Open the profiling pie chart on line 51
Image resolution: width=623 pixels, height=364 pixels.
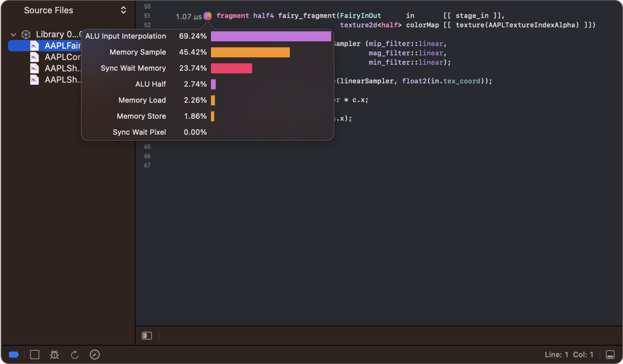pyautogui.click(x=208, y=16)
